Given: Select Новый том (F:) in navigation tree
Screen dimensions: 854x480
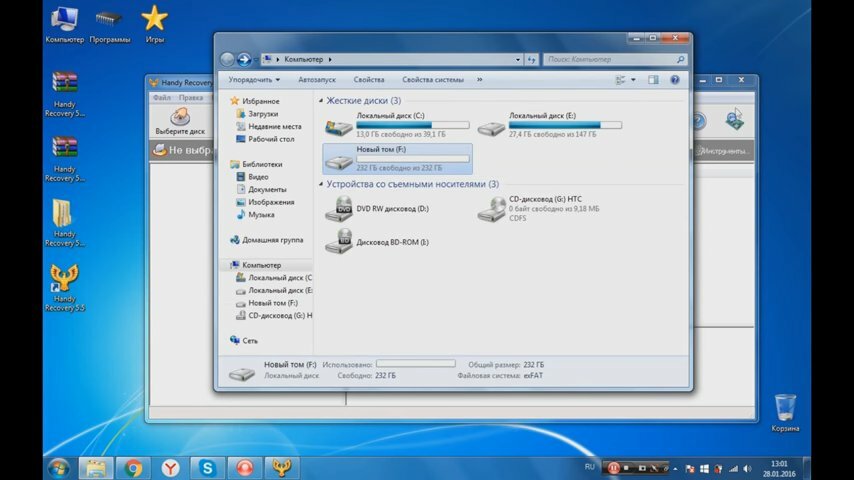Looking at the screenshot, I should pos(273,303).
